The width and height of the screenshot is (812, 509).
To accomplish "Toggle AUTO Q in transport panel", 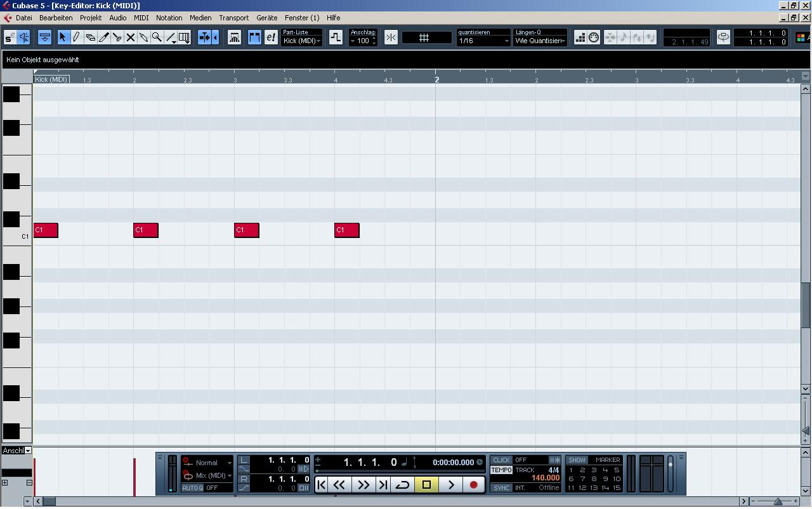I will [192, 487].
